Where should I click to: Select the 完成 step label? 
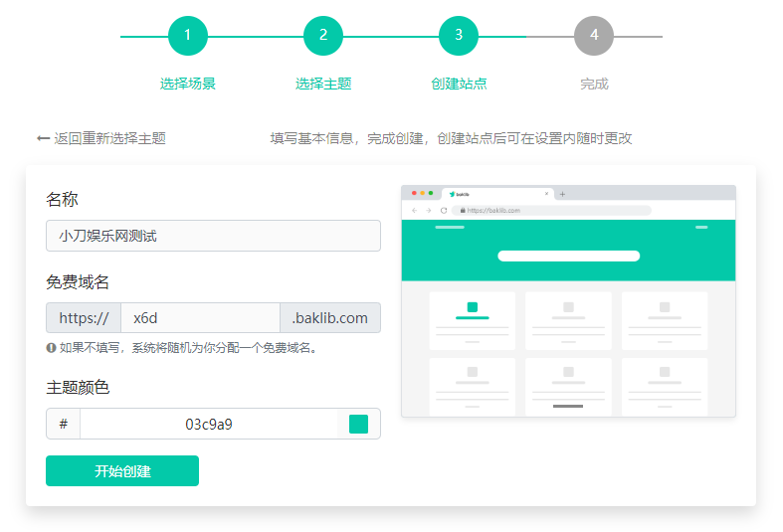click(x=594, y=84)
